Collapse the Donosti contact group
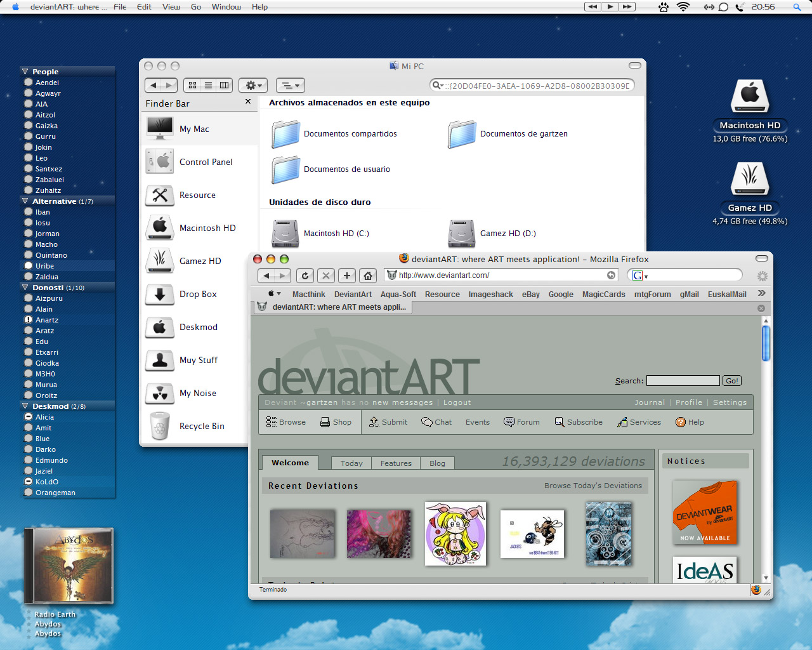This screenshot has width=812, height=650. click(x=25, y=288)
